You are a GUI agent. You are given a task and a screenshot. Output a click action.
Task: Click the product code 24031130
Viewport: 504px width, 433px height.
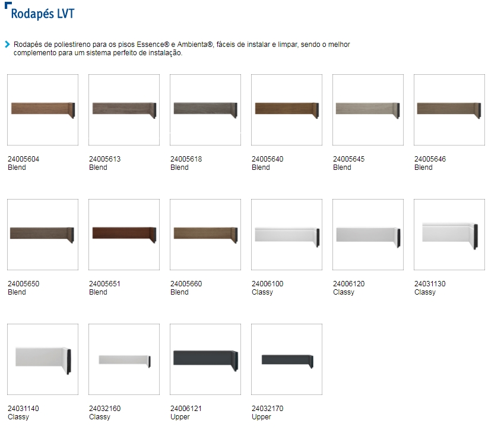coord(430,284)
